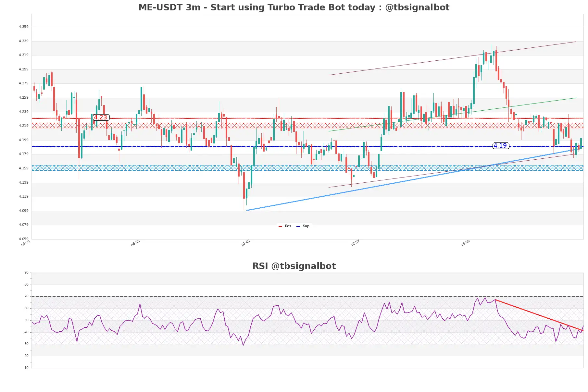Click the 12:57 time axis label
The height and width of the screenshot is (392, 588).
pos(355,243)
